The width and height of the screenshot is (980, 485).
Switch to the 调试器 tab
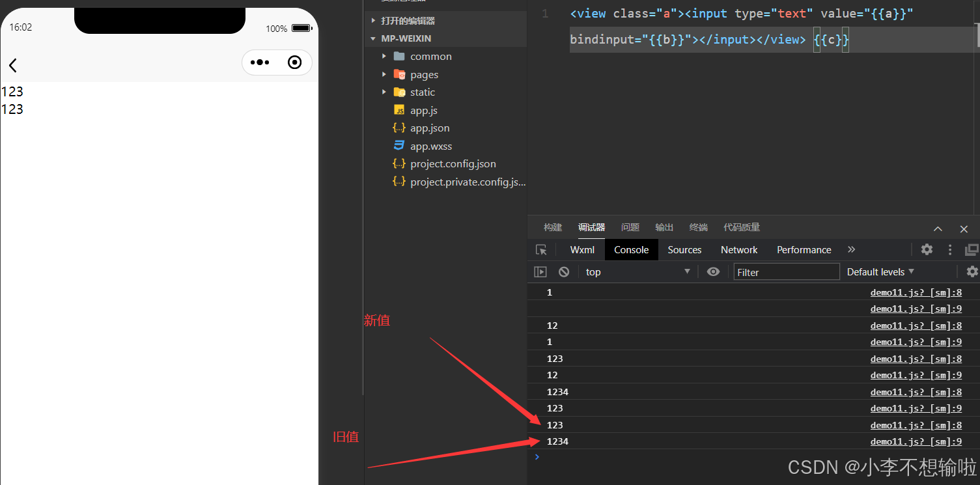[x=591, y=227]
